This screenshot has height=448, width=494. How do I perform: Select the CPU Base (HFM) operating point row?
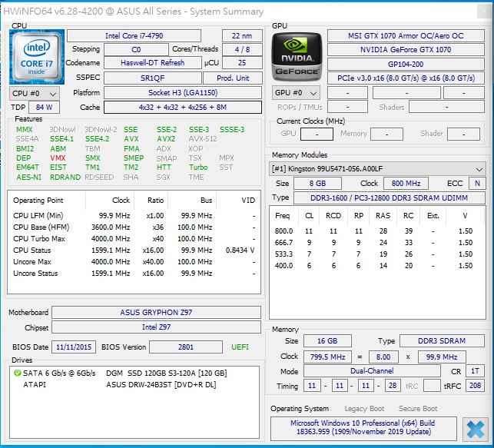point(134,227)
